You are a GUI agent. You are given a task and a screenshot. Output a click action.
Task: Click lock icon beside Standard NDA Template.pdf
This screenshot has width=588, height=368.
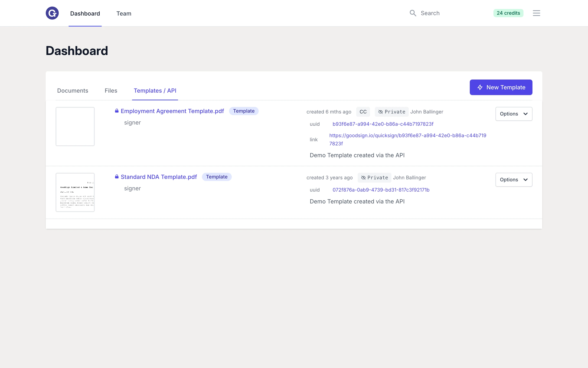click(x=117, y=176)
